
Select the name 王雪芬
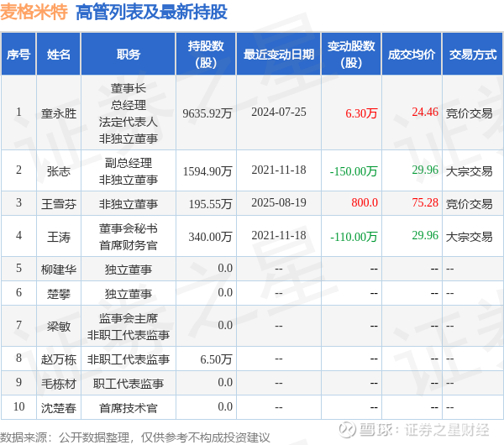coord(59,204)
